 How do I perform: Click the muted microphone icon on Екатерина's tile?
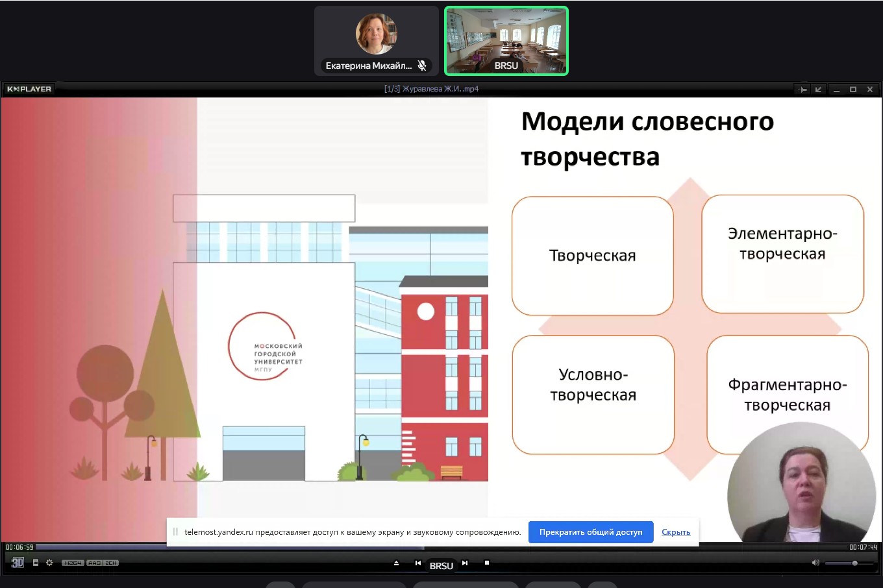[x=422, y=66]
